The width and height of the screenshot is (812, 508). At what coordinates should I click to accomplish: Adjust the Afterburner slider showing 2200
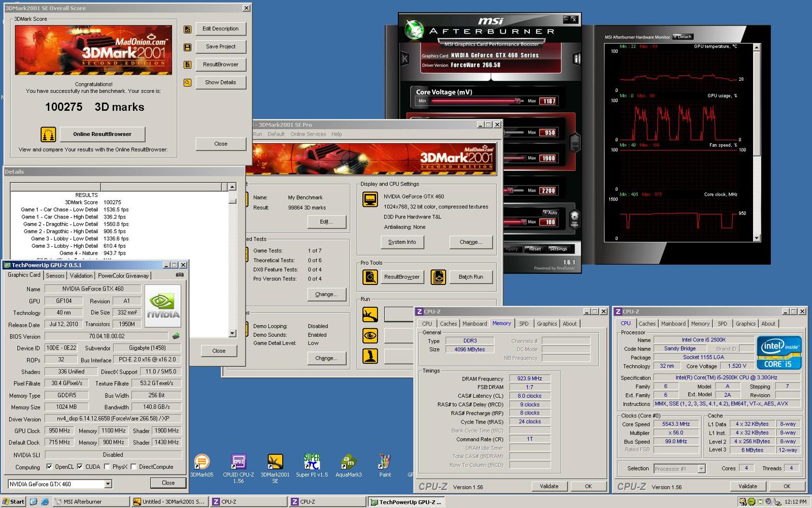coord(510,190)
